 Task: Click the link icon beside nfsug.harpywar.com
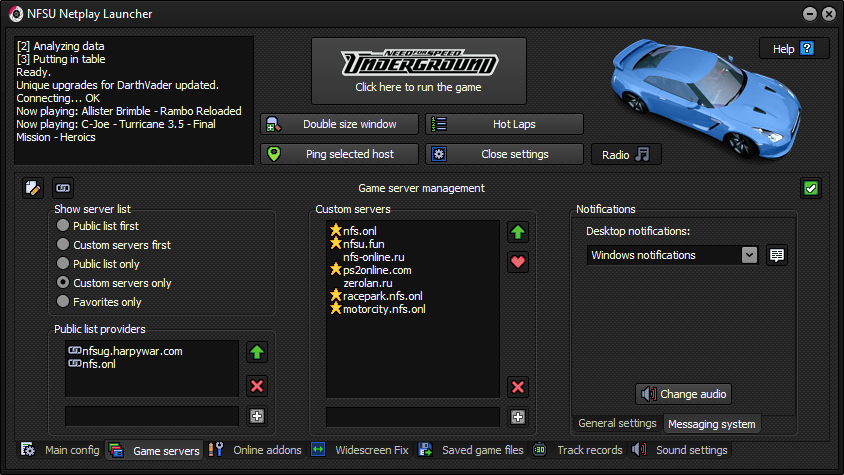tap(75, 351)
